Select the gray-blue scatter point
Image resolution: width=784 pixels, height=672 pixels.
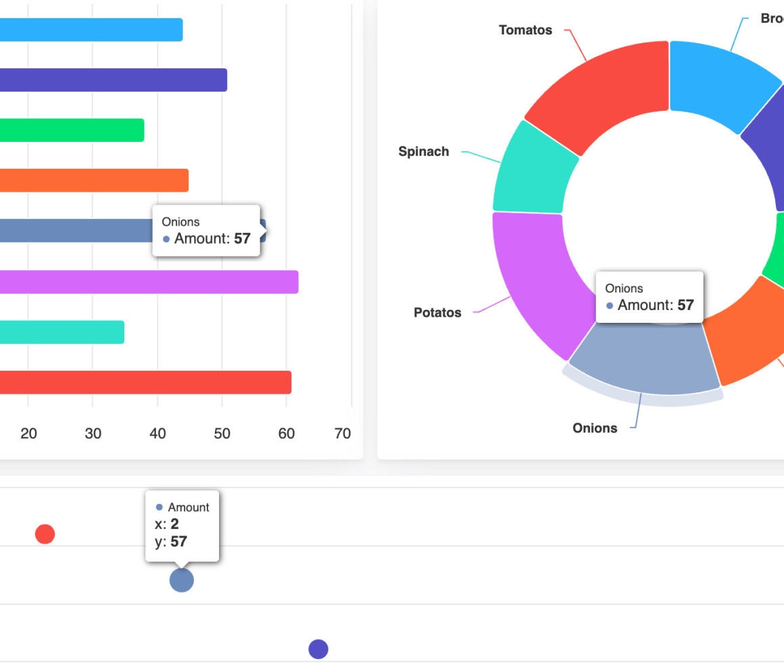(x=182, y=580)
